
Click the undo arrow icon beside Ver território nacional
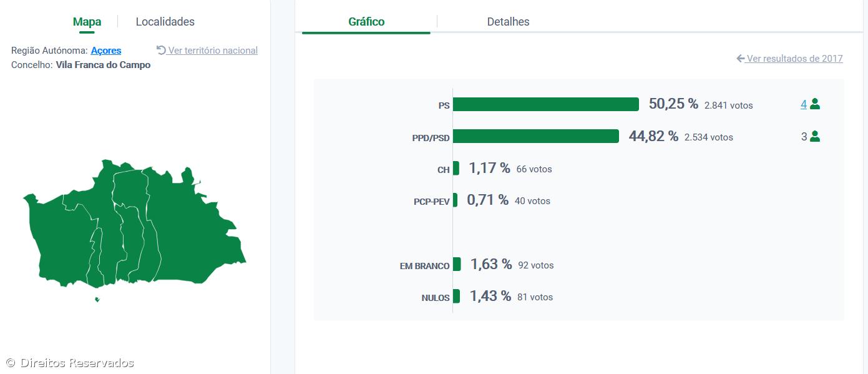coord(161,50)
